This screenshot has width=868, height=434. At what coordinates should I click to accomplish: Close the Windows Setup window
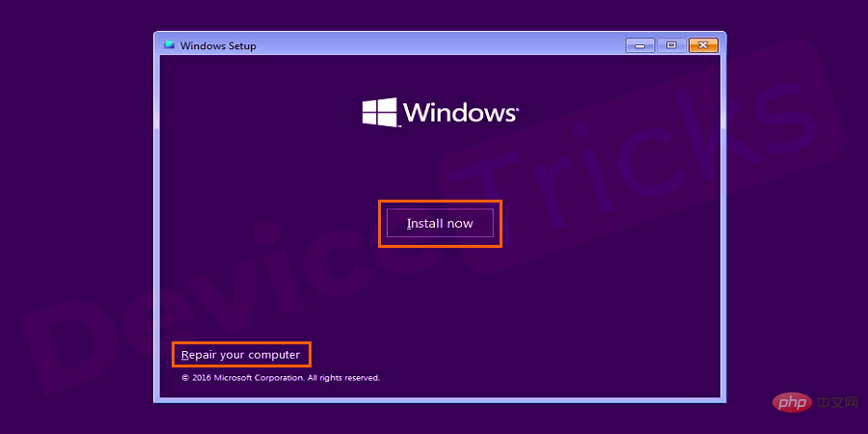[703, 45]
